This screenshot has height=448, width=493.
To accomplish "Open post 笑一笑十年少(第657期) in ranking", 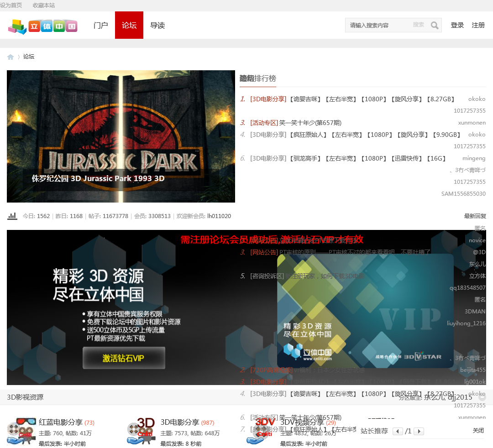I will click(x=310, y=123).
